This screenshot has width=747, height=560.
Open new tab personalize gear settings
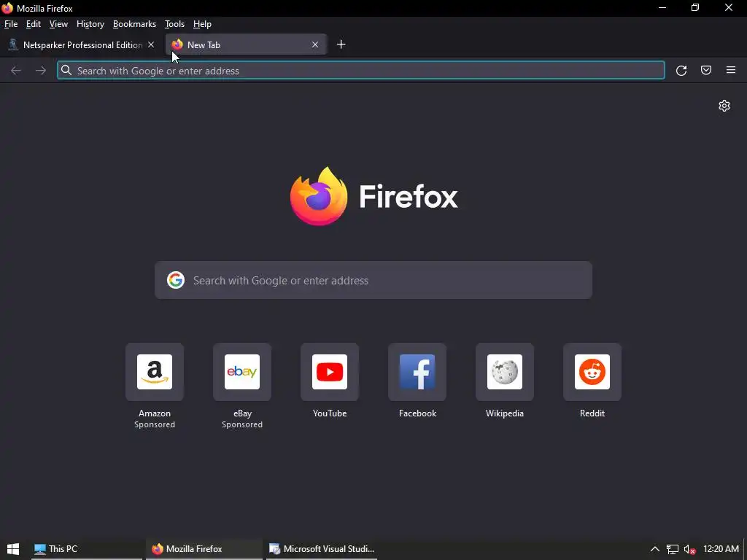724,106
